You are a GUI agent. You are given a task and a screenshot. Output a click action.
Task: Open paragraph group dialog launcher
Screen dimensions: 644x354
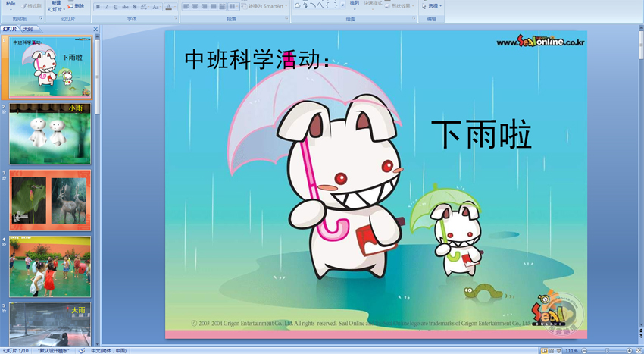[286, 18]
